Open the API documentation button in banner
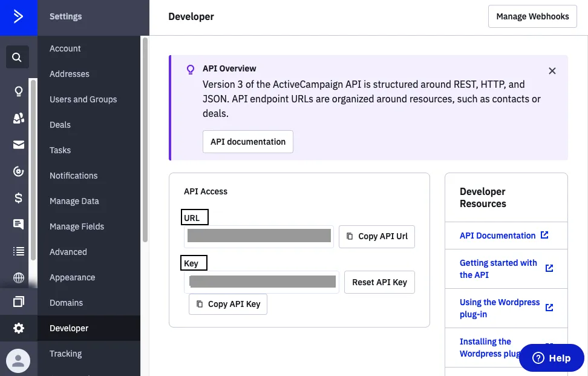Viewport: 588px width, 376px height. (x=248, y=142)
